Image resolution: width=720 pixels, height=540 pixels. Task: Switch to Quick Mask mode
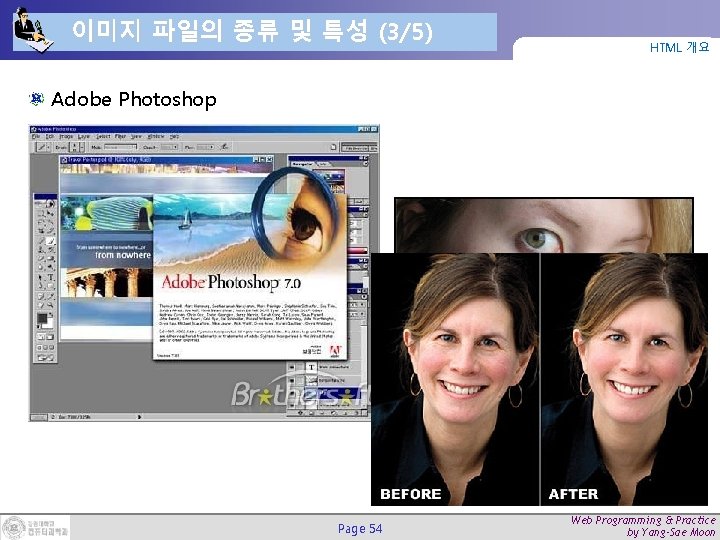(x=50, y=337)
